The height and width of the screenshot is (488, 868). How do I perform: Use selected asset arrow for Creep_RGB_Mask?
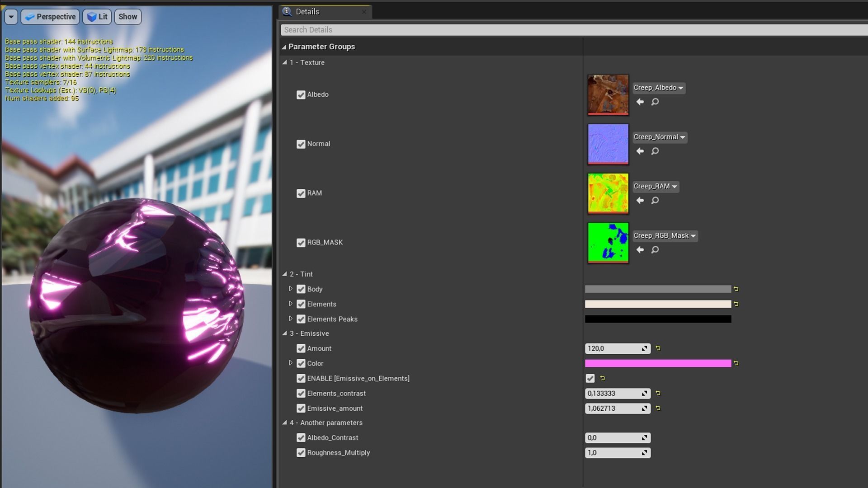click(x=640, y=250)
